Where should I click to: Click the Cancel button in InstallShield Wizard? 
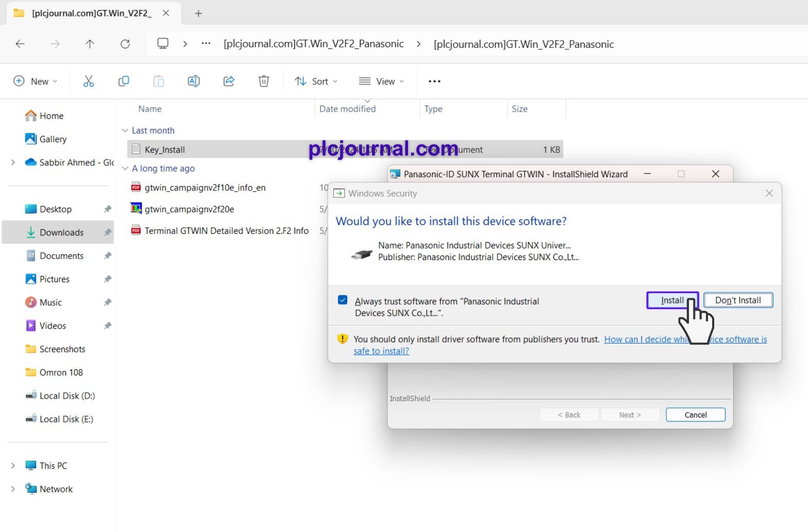click(695, 415)
